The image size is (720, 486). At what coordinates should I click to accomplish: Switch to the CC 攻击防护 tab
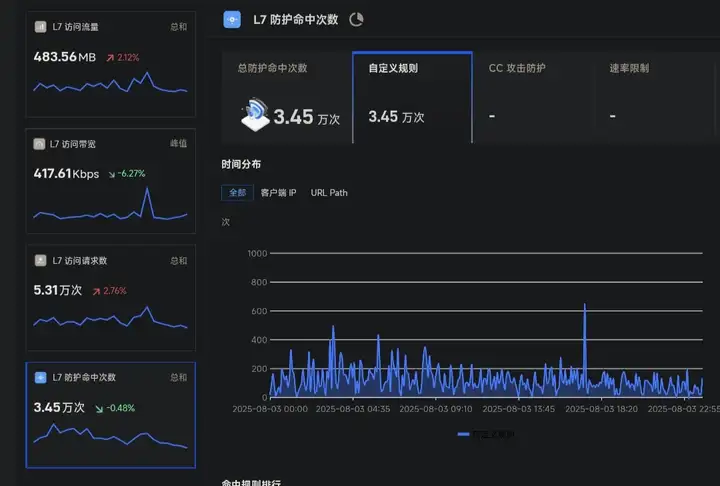tap(533, 97)
